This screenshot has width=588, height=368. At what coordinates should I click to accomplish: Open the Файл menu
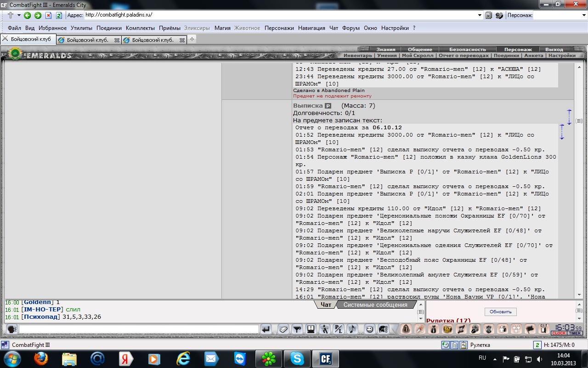coord(14,28)
